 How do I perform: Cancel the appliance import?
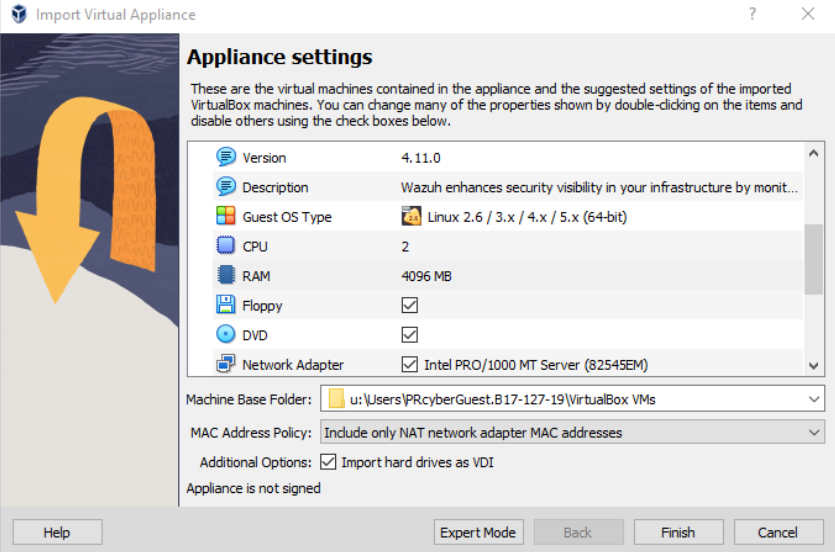[778, 532]
